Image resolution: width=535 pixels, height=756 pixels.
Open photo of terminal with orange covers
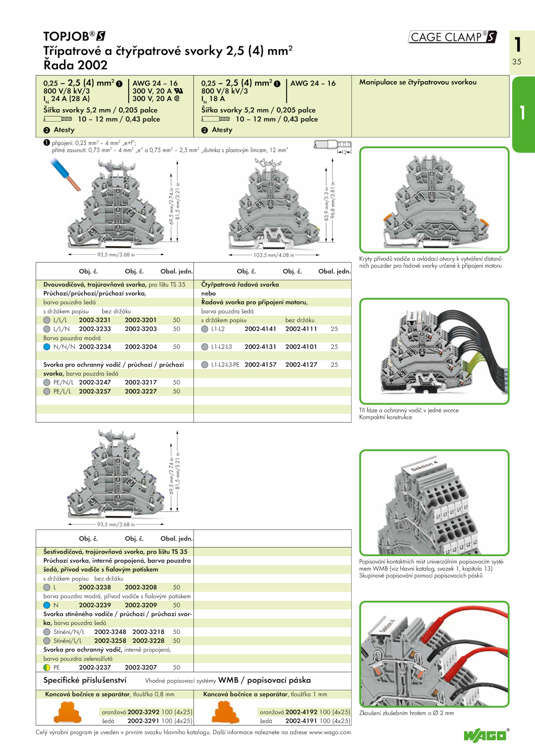pos(434,200)
